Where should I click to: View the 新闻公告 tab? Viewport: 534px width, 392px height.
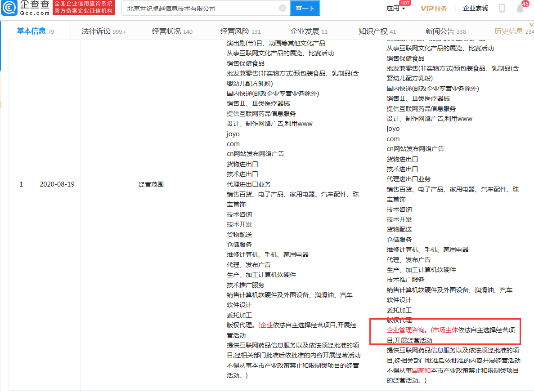pos(445,31)
